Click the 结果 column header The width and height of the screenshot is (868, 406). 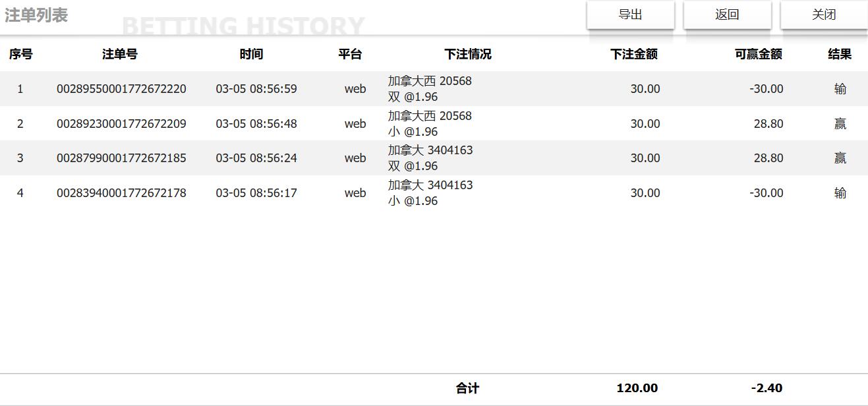pos(840,55)
